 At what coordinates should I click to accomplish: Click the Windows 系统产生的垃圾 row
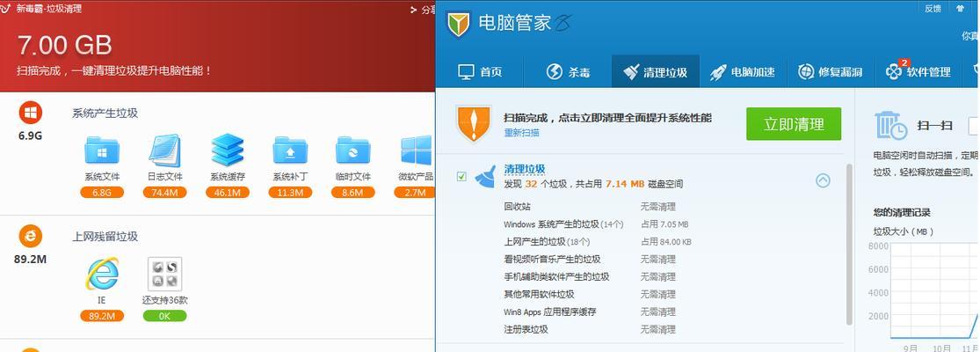(x=596, y=224)
